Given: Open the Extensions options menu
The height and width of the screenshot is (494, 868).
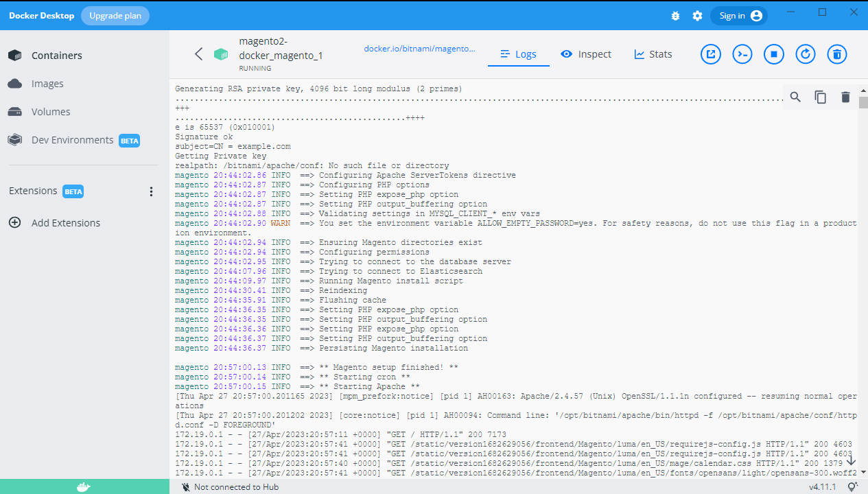Looking at the screenshot, I should pos(151,191).
